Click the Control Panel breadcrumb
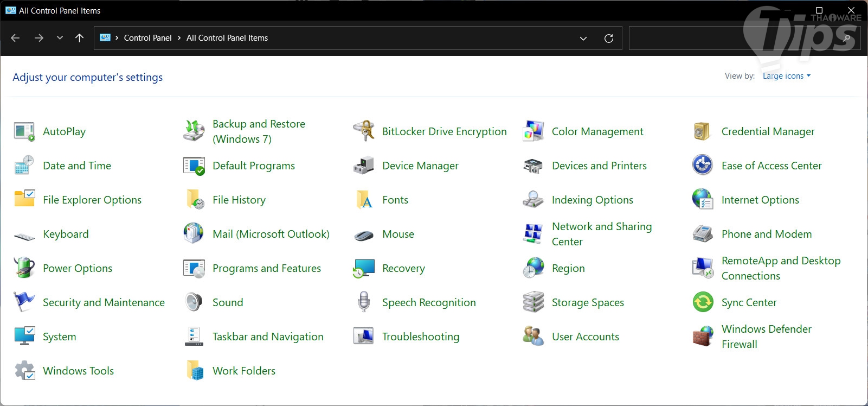The height and width of the screenshot is (406, 868). 147,38
